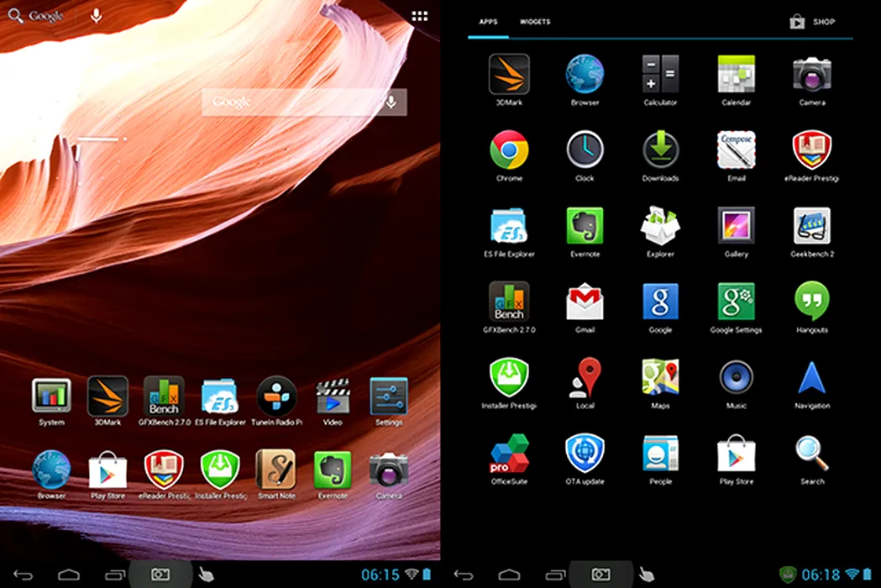Open the SHOP link in app drawer

(812, 22)
